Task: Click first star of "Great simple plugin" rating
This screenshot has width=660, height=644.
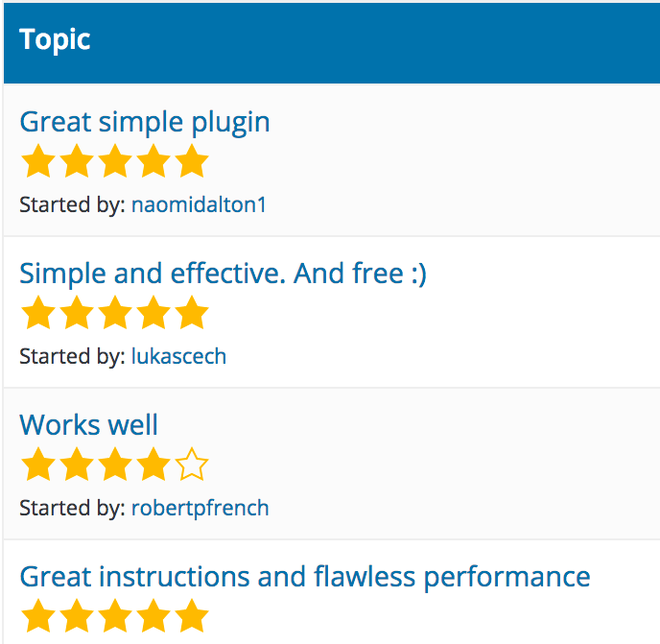Action: tap(37, 162)
